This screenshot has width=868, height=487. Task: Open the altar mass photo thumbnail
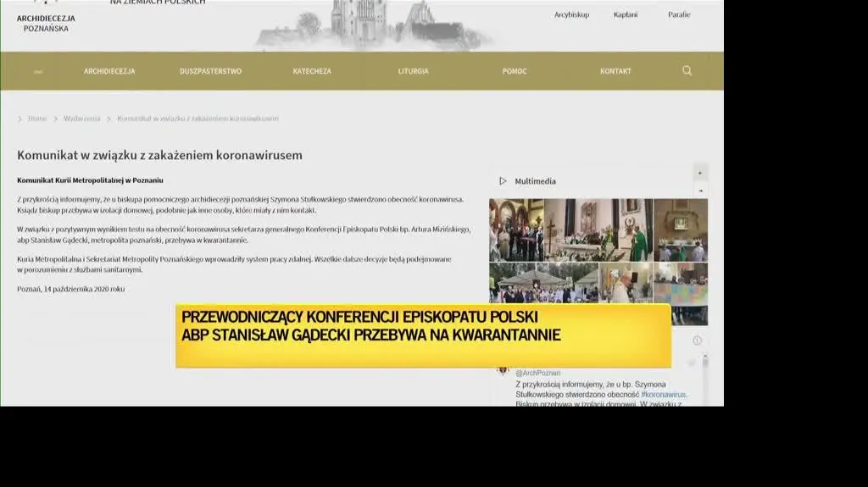[598, 230]
